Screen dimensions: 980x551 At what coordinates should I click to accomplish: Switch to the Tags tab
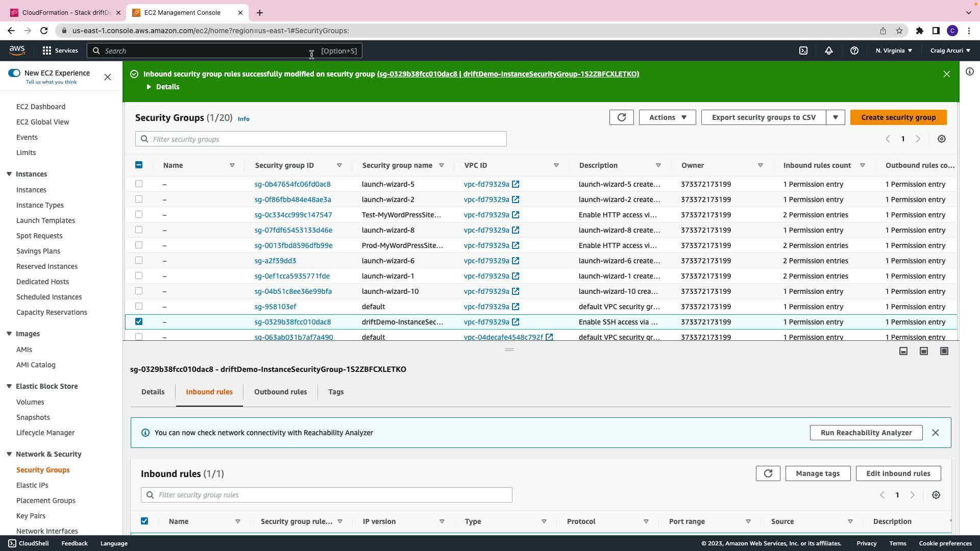pyautogui.click(x=336, y=392)
